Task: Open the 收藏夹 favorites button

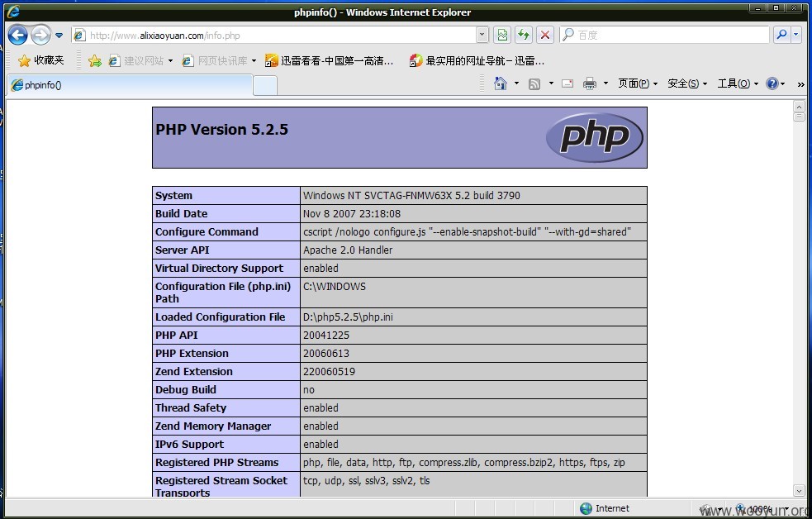Action: click(41, 60)
